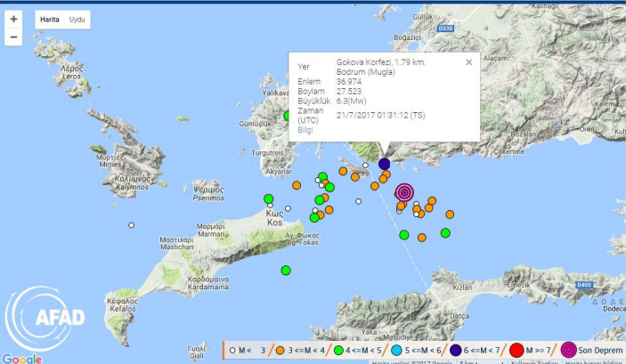Screen dimensions: 626x364
Task: Zoom in on the map
Action: [x=13, y=19]
